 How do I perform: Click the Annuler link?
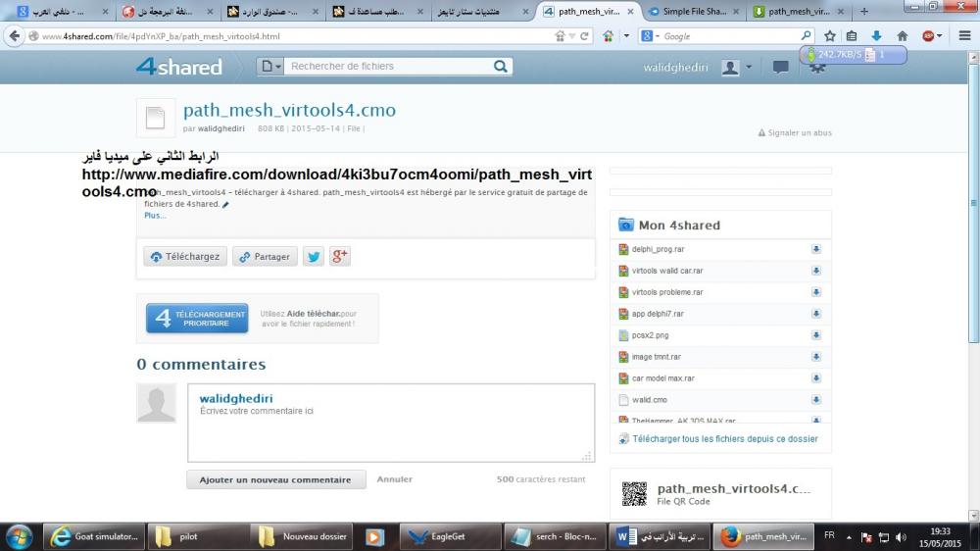coord(394,479)
